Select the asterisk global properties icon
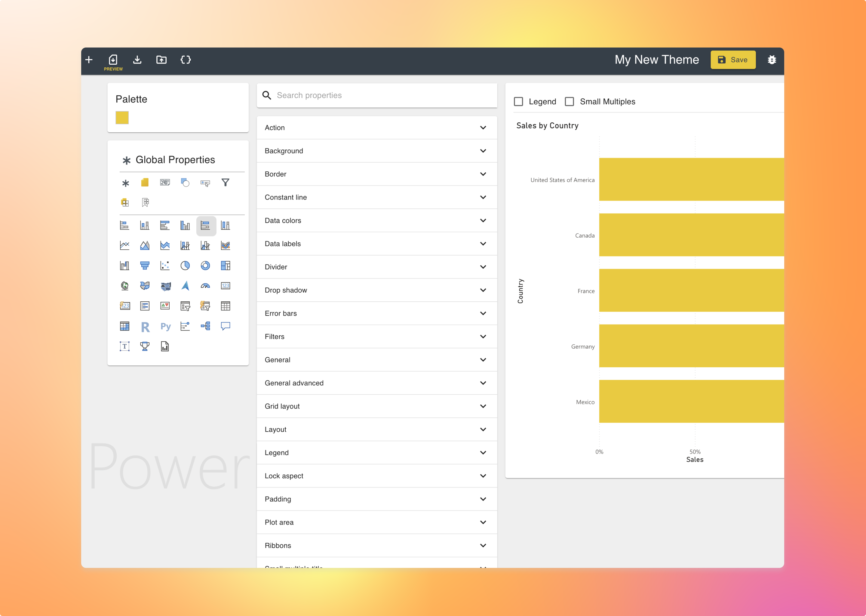The image size is (866, 616). pos(125,183)
